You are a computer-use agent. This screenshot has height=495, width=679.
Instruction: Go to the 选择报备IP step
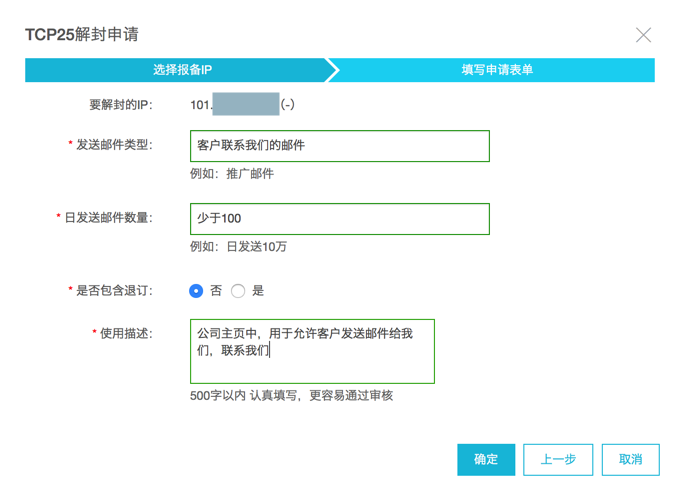coord(182,70)
